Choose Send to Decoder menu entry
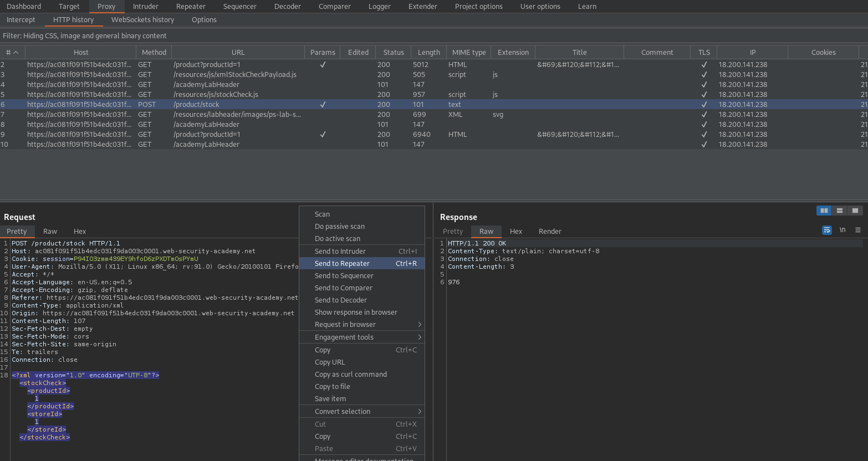Image resolution: width=868 pixels, height=461 pixels. coord(362,300)
